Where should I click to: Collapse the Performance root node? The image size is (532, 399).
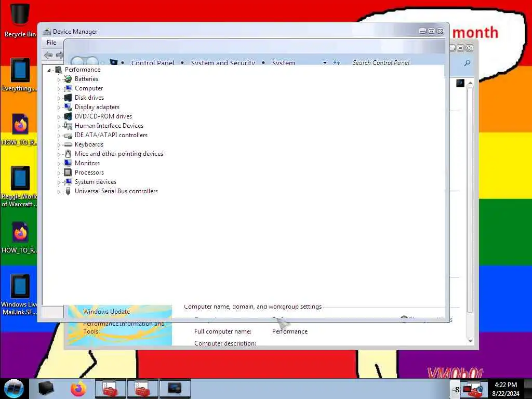coord(49,70)
